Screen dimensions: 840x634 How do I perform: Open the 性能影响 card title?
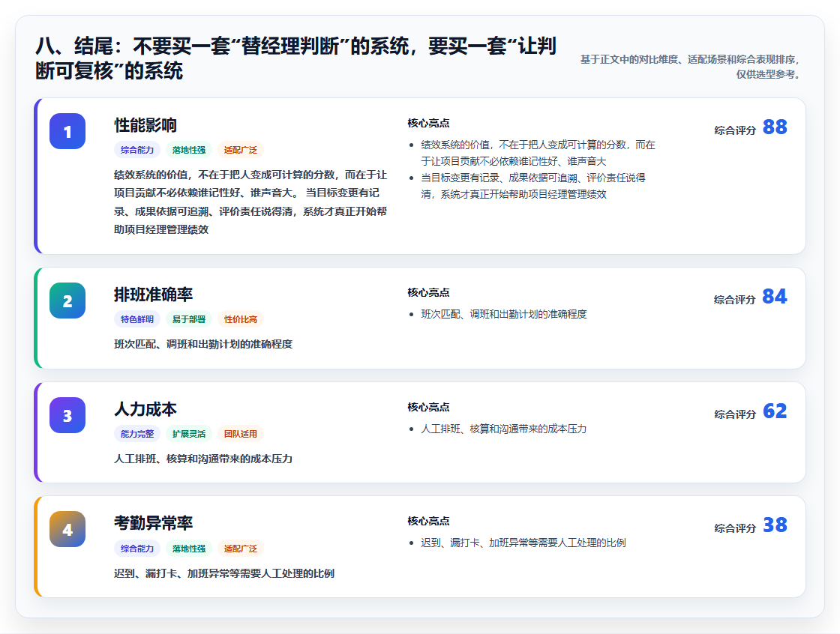(145, 124)
